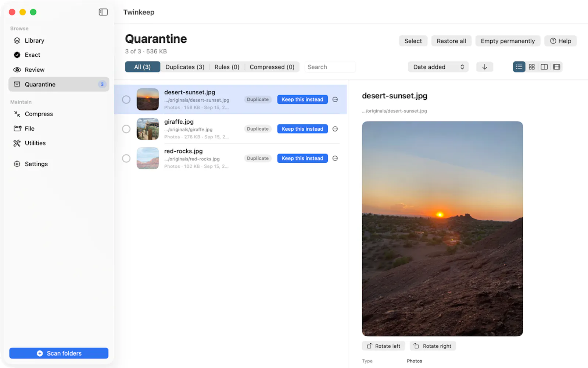
Task: Open Settings from the sidebar
Action: pyautogui.click(x=59, y=164)
